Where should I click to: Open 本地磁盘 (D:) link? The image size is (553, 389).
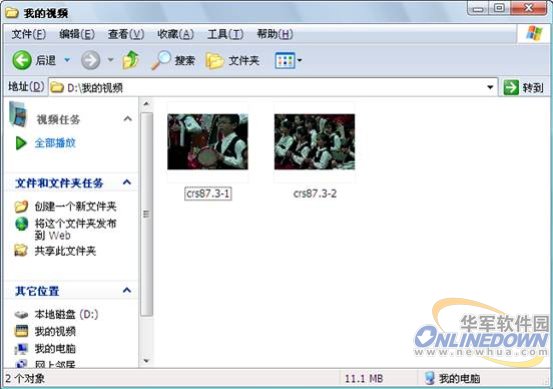[x=66, y=314]
